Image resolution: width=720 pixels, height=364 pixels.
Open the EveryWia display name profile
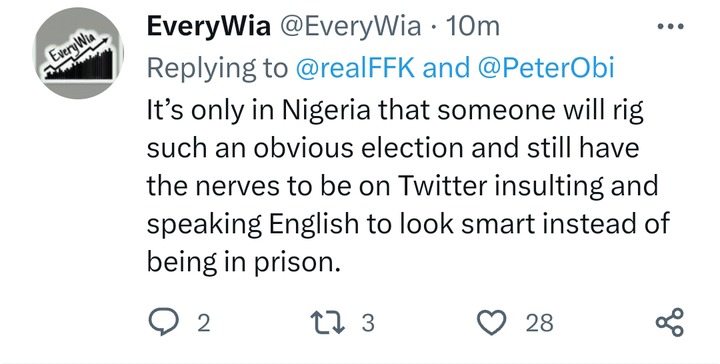[x=208, y=27]
